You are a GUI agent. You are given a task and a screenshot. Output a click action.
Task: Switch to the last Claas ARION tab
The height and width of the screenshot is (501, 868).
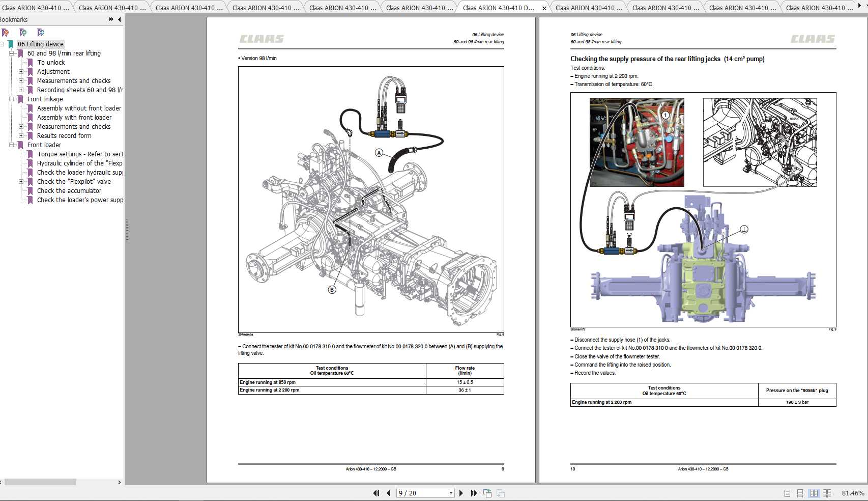(x=819, y=8)
